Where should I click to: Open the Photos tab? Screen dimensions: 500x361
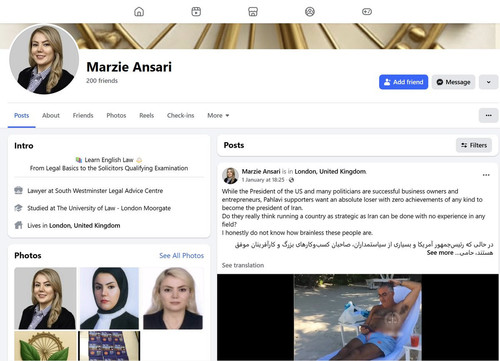(x=116, y=115)
